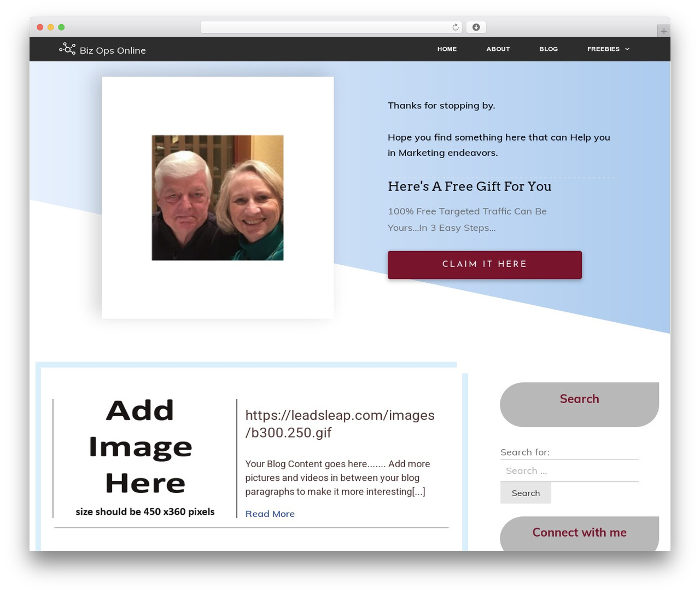Screen dimensions: 700x593
Task: Click the Your Blog Content goes here excerpt
Action: click(x=337, y=478)
